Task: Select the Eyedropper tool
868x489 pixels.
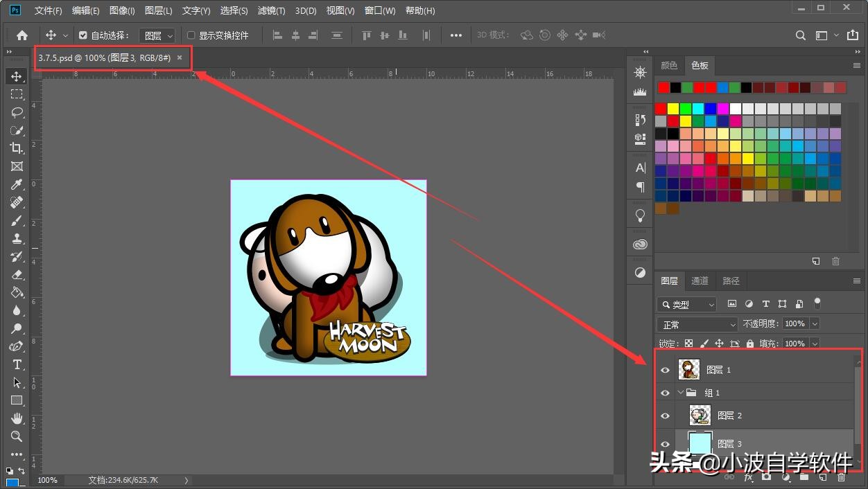Action: pos(17,184)
